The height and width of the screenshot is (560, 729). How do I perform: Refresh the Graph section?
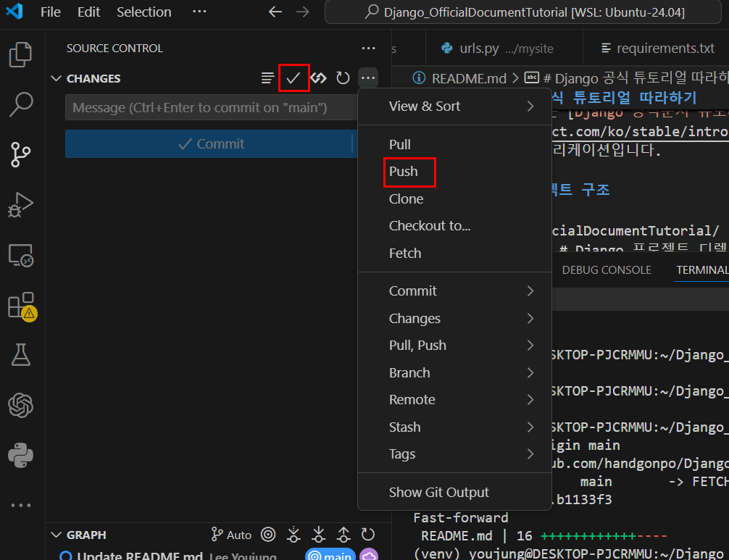(367, 535)
